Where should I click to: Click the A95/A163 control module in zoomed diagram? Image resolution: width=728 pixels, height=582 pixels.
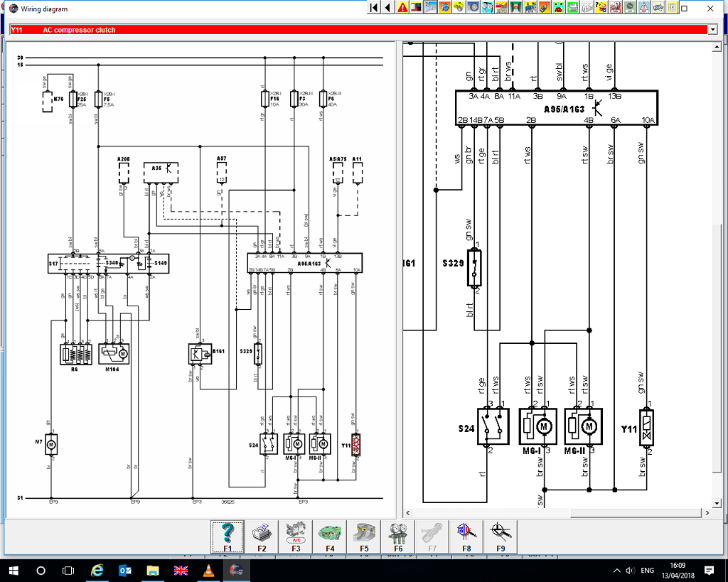pyautogui.click(x=556, y=108)
